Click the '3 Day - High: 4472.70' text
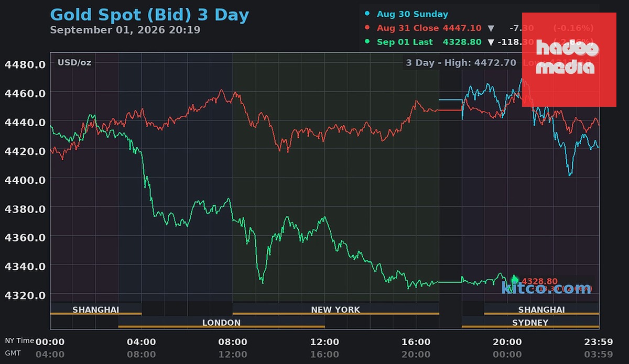Image resolution: width=629 pixels, height=364 pixels. tap(461, 63)
